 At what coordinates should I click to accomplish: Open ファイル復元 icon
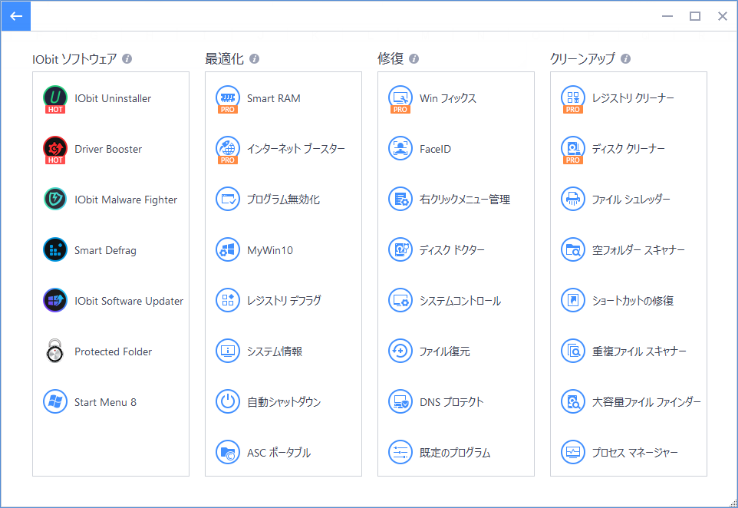point(400,351)
